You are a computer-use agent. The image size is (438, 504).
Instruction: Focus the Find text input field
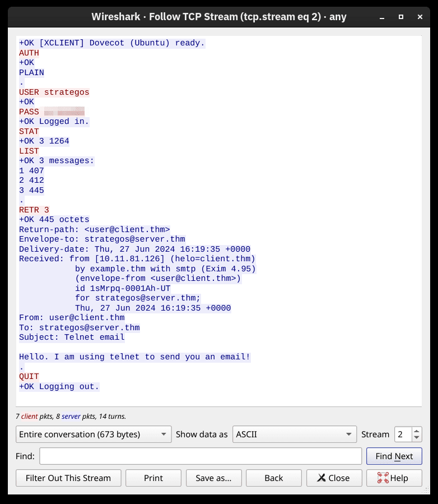click(x=201, y=456)
